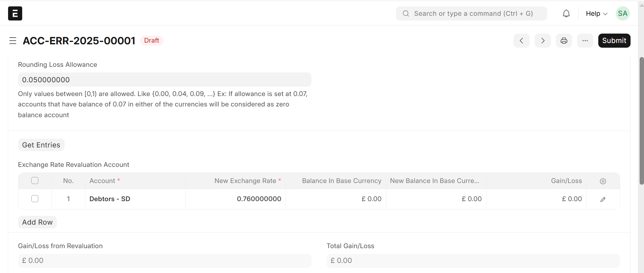Viewport: 644px width, 273px height.
Task: Click the New Exchange Rate cell 0.760000000
Action: click(x=259, y=199)
